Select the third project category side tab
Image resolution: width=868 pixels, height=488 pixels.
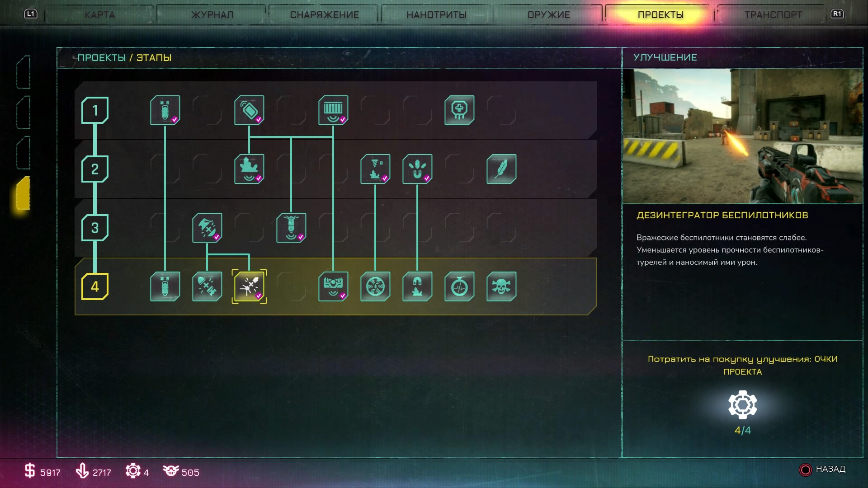(x=24, y=153)
